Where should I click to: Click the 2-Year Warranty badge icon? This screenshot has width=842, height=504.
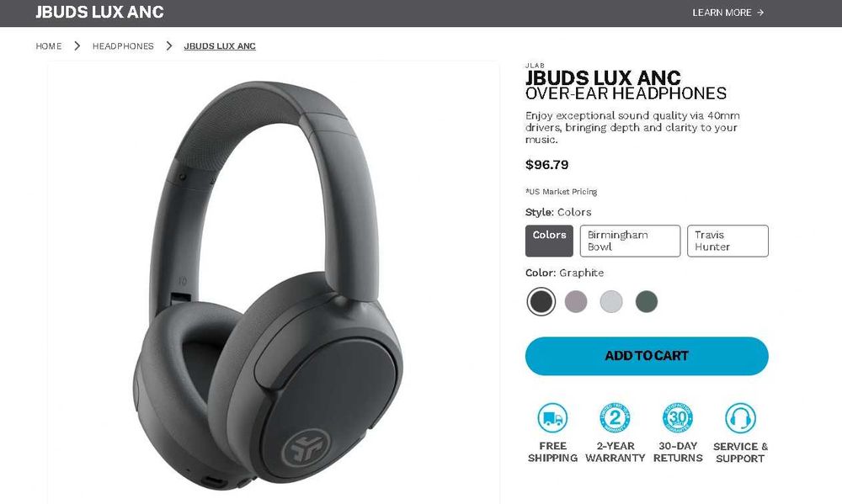point(615,417)
